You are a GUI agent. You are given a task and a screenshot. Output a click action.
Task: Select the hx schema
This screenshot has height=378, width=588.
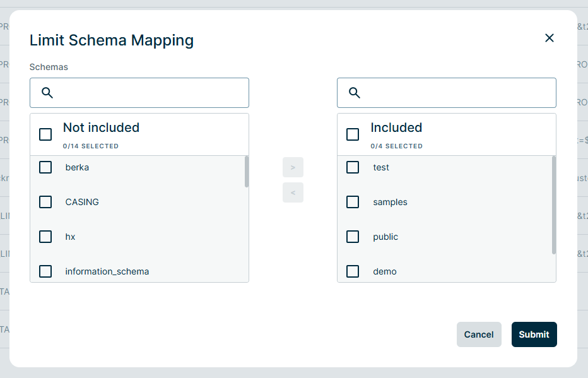(x=45, y=237)
